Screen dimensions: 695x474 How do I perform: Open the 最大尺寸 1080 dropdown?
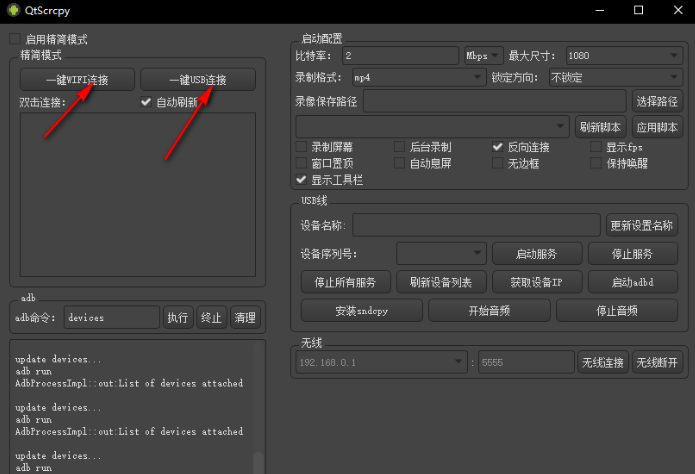[x=624, y=56]
